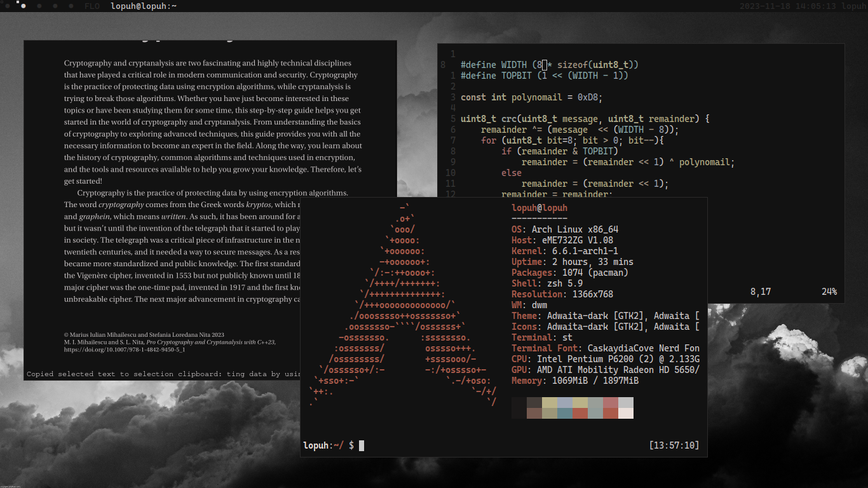Focus the lopuh@lopuh:~ title in the bar
Screen dimensions: 868x488
[x=143, y=6]
